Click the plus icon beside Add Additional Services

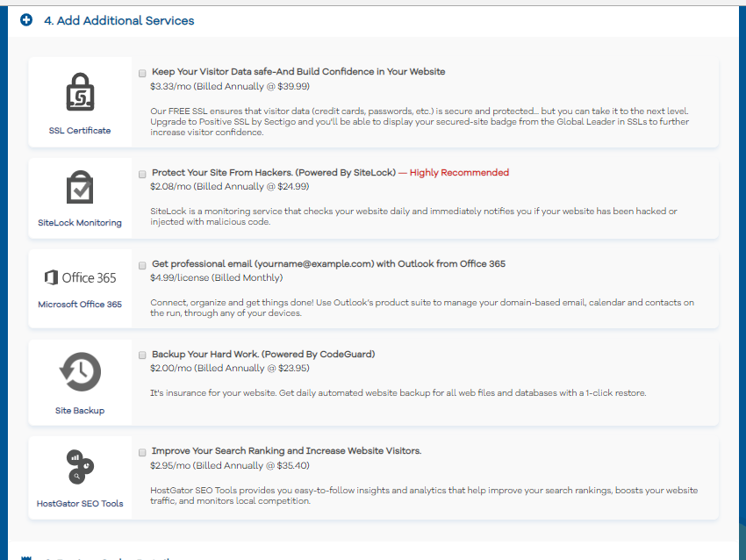(x=26, y=20)
